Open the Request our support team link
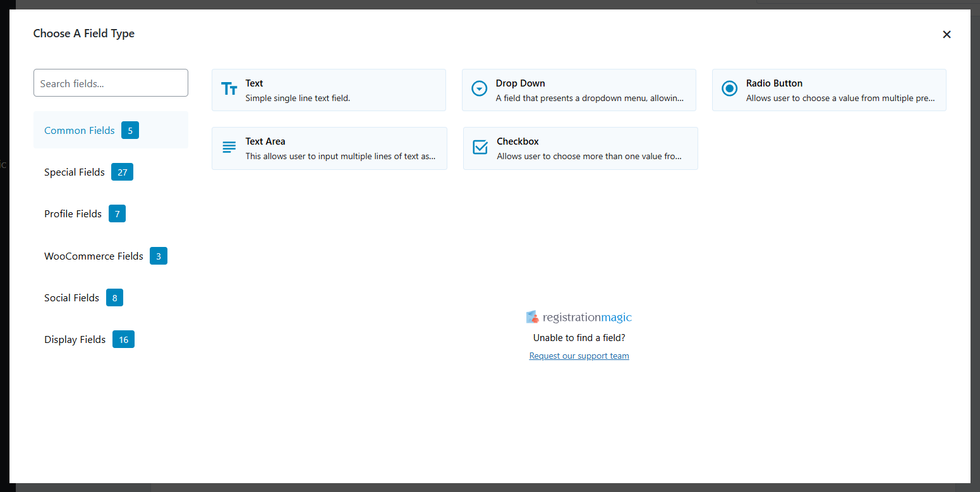Screen dimensions: 980x492 click(x=579, y=356)
